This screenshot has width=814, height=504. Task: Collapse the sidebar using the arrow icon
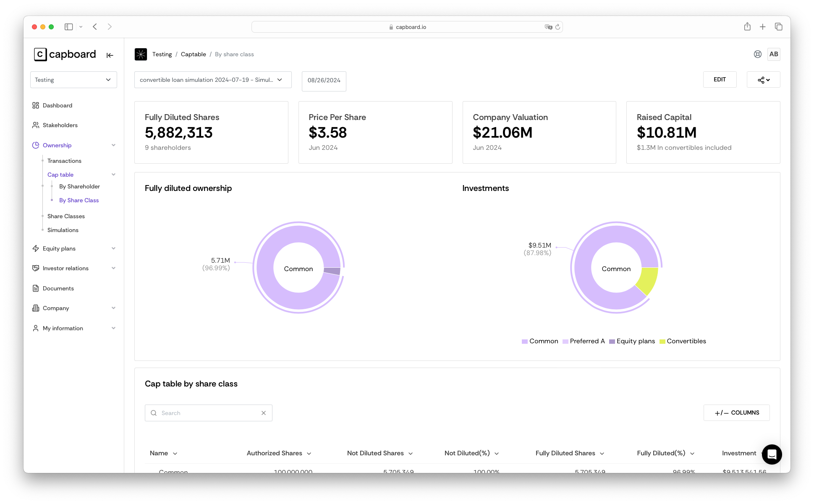click(110, 55)
